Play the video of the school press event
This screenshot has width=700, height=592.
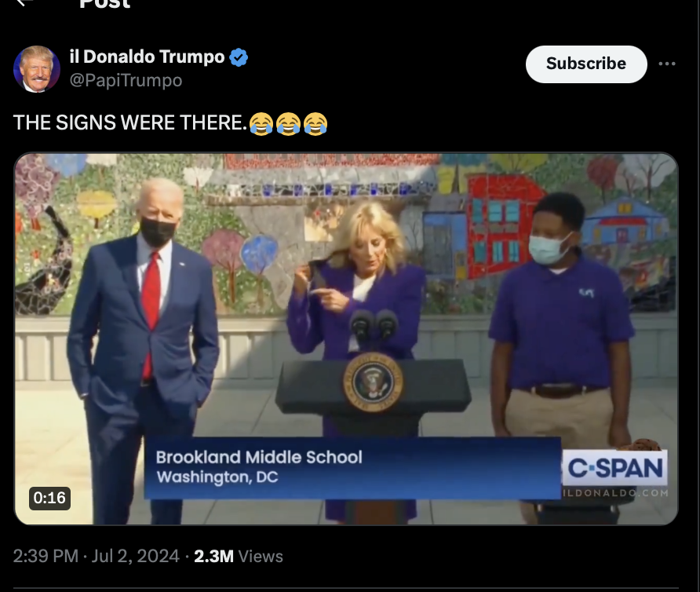pos(346,338)
